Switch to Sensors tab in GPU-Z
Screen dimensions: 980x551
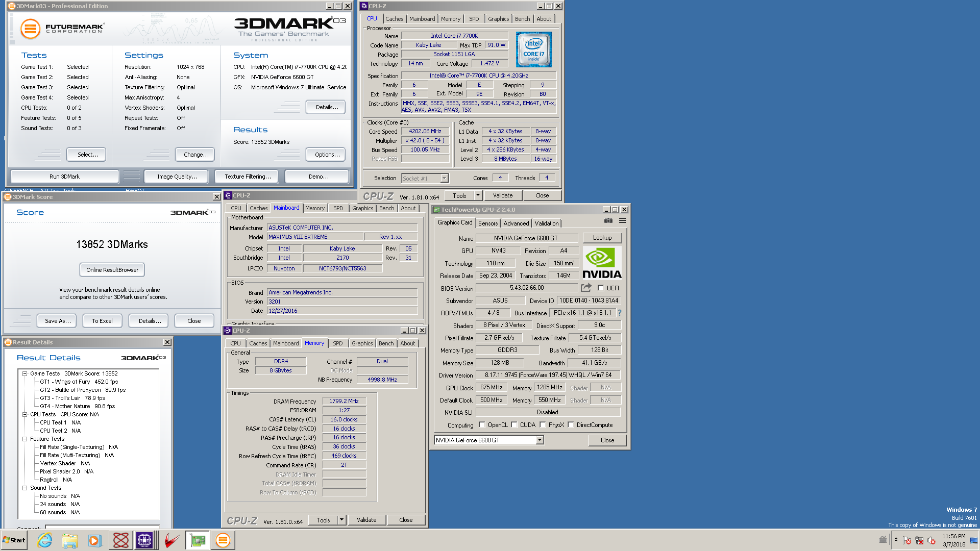(487, 223)
